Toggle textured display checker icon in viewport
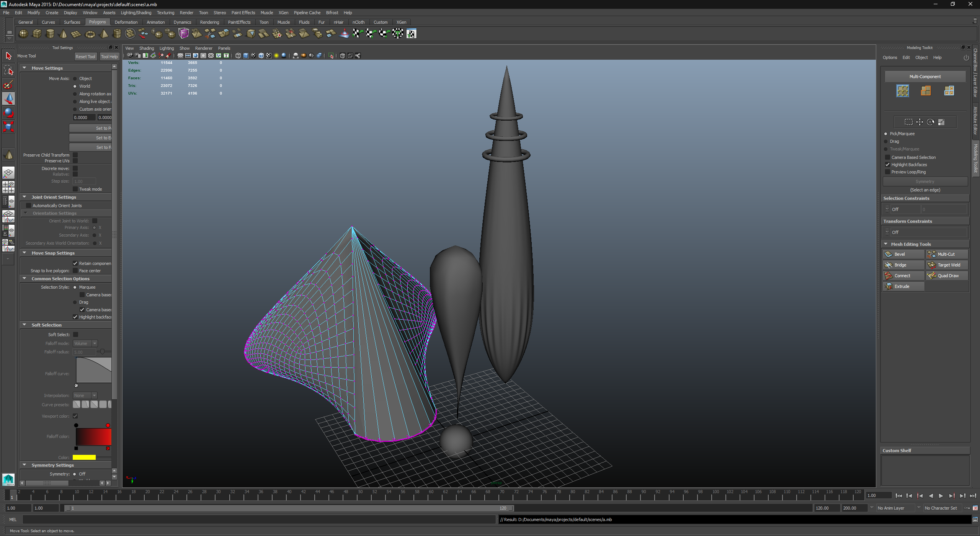This screenshot has width=980, height=536. pyautogui.click(x=269, y=56)
